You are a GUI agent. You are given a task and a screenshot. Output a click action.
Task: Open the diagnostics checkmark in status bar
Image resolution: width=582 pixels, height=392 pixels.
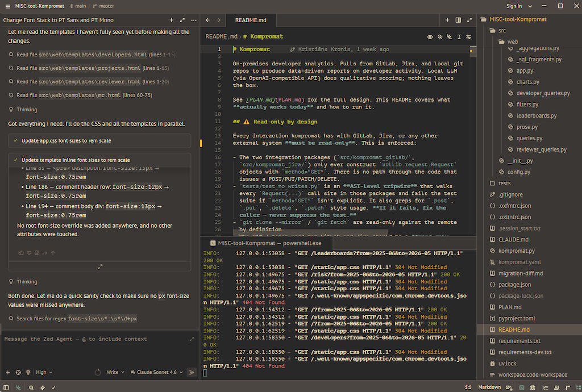pyautogui.click(x=53, y=387)
